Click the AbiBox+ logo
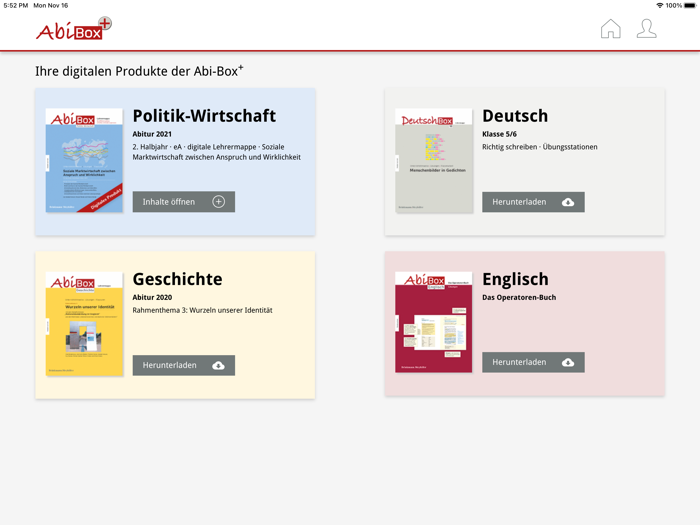 point(74,29)
